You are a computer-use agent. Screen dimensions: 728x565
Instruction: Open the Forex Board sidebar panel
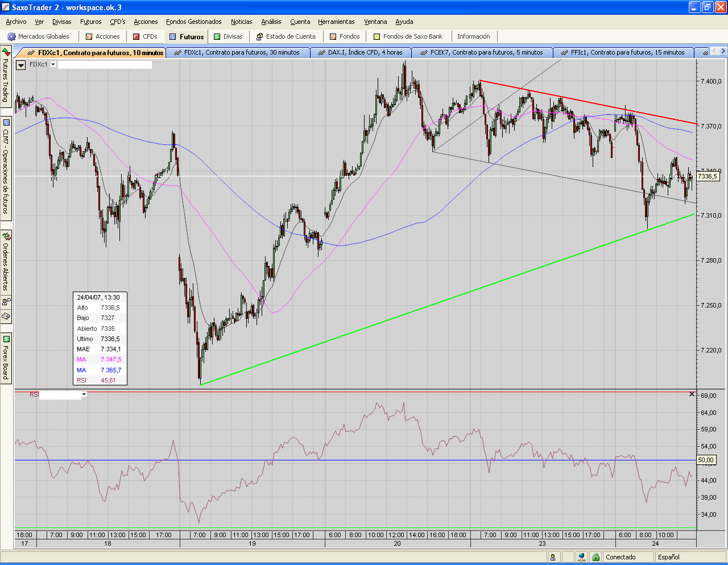[6, 358]
